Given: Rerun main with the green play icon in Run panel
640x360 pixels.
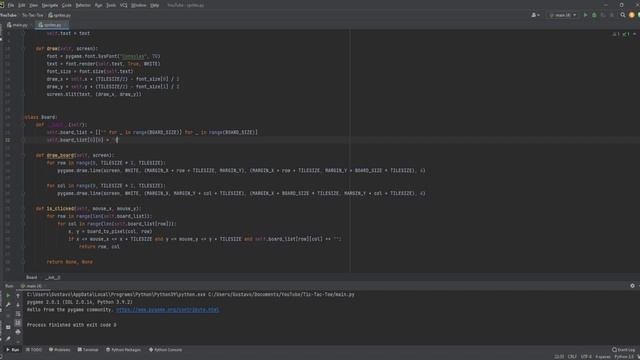Looking at the screenshot, I should coord(8,296).
